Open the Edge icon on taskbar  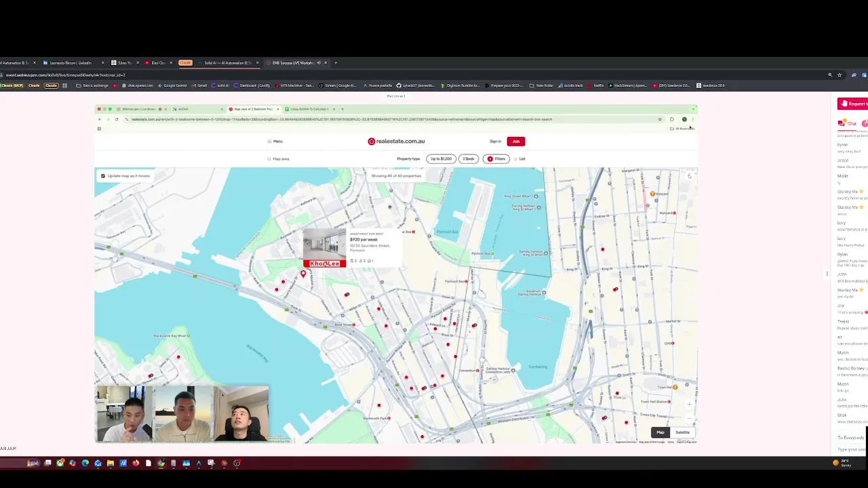coord(85,464)
